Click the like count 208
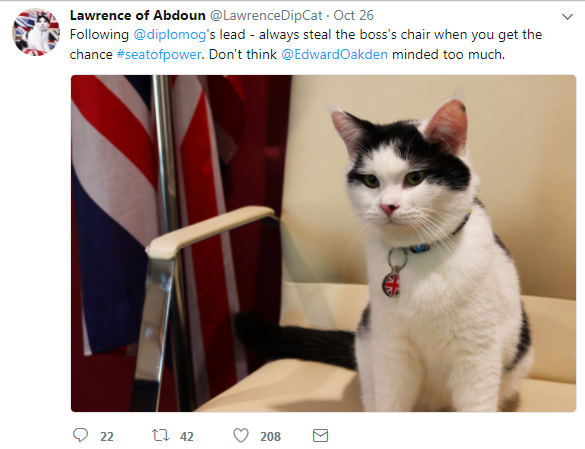Viewport: 585px width, 449px height. pyautogui.click(x=270, y=436)
